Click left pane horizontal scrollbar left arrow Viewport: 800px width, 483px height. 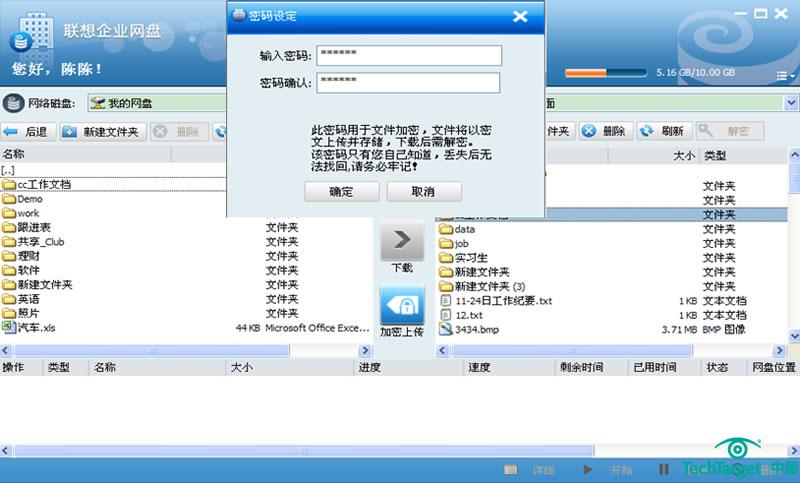click(6, 350)
